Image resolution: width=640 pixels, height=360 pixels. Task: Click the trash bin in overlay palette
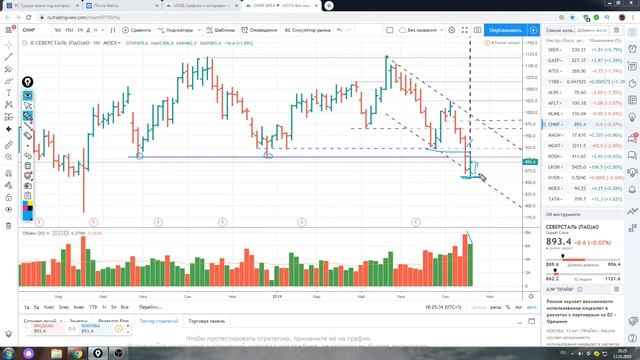click(x=28, y=166)
